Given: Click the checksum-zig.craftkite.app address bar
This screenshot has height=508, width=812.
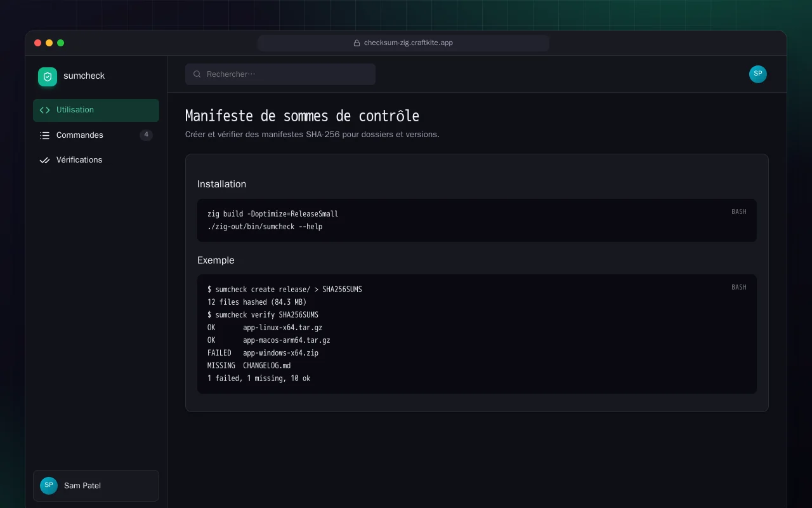Looking at the screenshot, I should point(403,43).
